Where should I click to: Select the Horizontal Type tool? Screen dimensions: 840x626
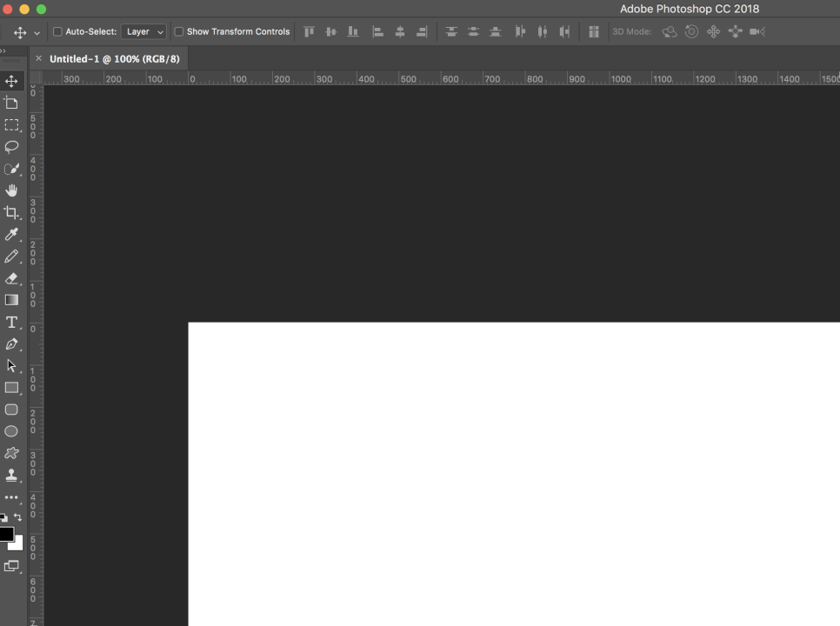click(x=11, y=322)
